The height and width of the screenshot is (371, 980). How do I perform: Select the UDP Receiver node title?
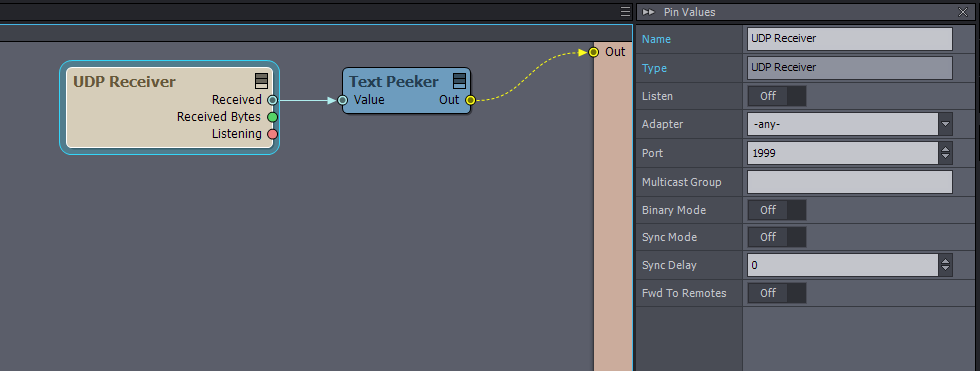coord(124,82)
